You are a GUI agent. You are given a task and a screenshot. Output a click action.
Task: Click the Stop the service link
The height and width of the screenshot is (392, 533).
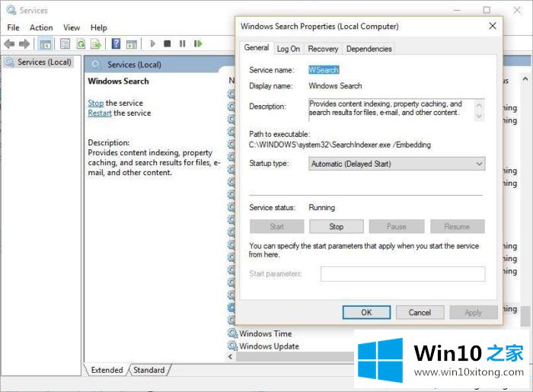tap(95, 103)
